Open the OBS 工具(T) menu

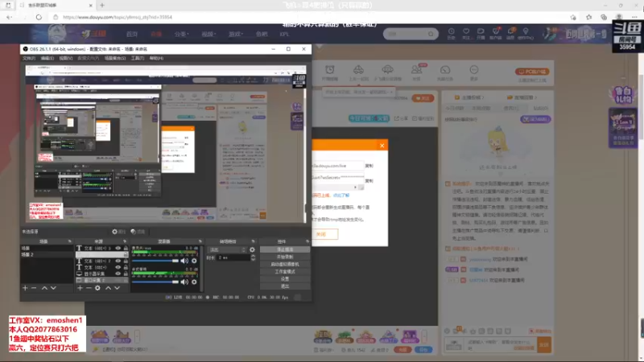[138, 58]
